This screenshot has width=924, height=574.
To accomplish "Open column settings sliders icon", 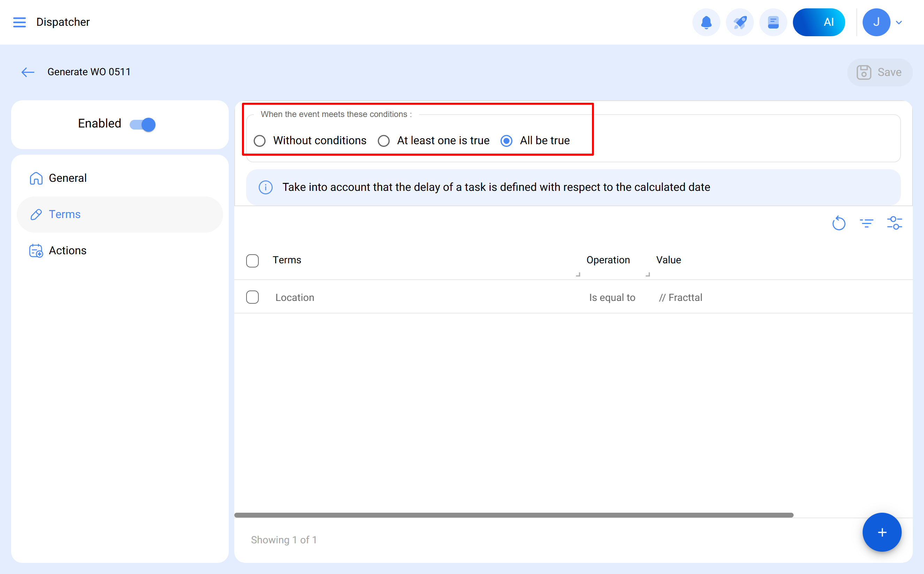I will (894, 223).
